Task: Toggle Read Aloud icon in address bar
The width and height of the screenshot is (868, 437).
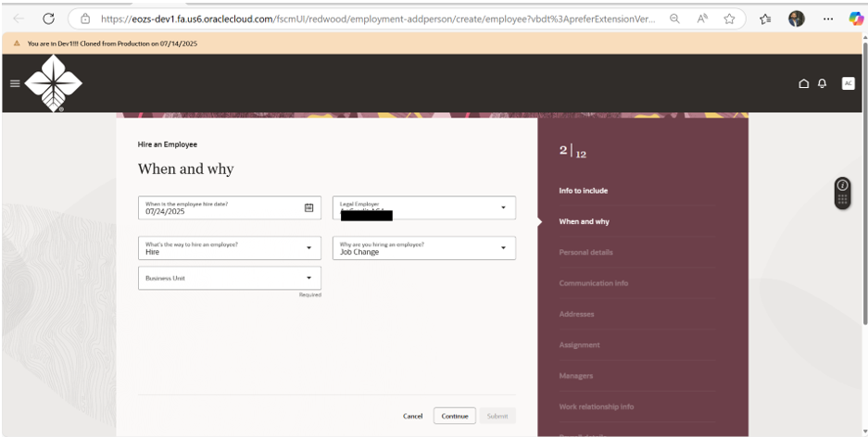Action: [702, 19]
